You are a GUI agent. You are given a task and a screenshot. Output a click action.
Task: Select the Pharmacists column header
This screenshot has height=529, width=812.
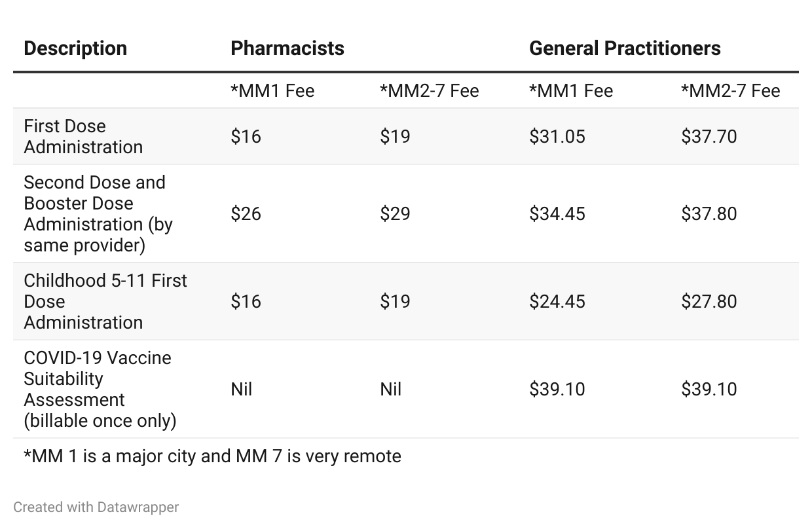pos(287,48)
